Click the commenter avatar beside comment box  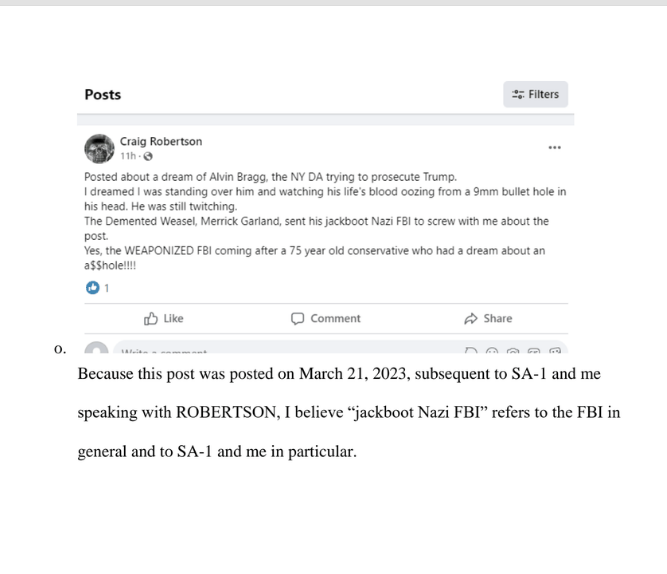click(x=97, y=347)
